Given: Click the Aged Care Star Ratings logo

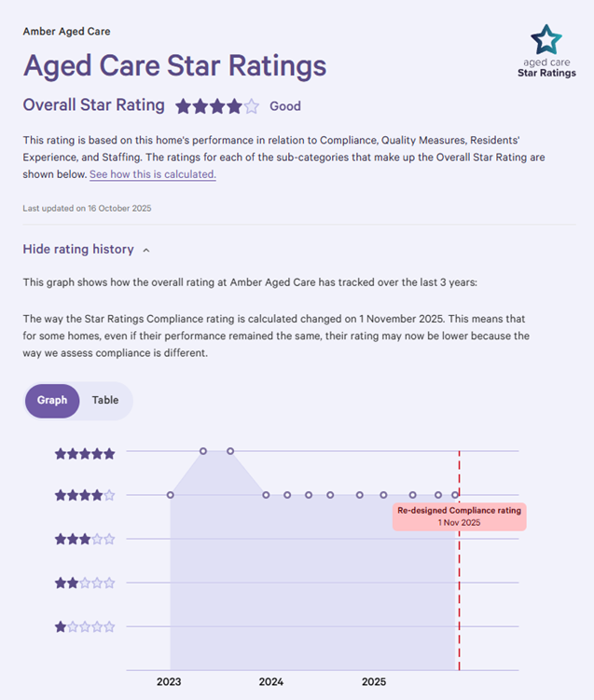Looking at the screenshot, I should click(546, 51).
